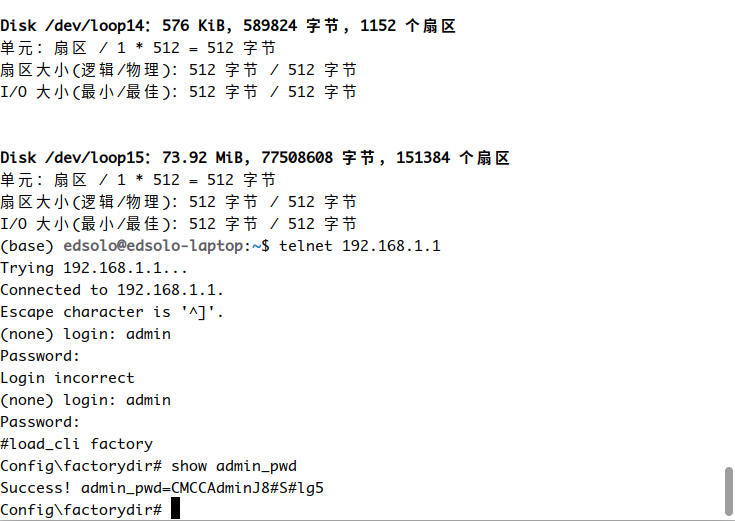Click the admin_pwd value CMCCAdminJ8#S#lg5

click(248, 488)
